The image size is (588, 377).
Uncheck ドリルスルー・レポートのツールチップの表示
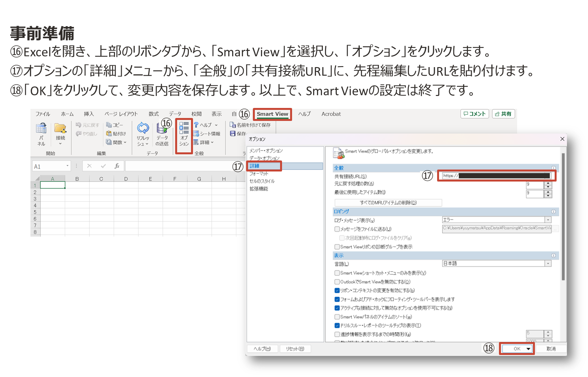337,325
